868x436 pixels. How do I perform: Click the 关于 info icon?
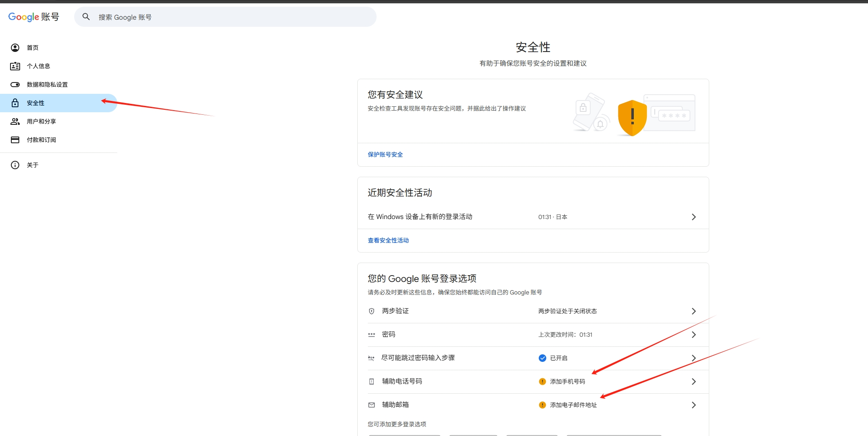click(x=15, y=165)
